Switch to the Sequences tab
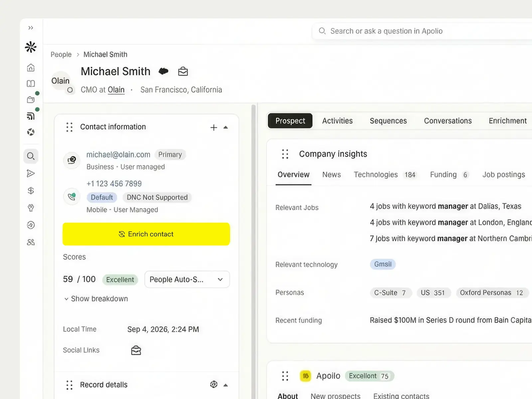Viewport: 532px width, 399px height. coord(388,121)
